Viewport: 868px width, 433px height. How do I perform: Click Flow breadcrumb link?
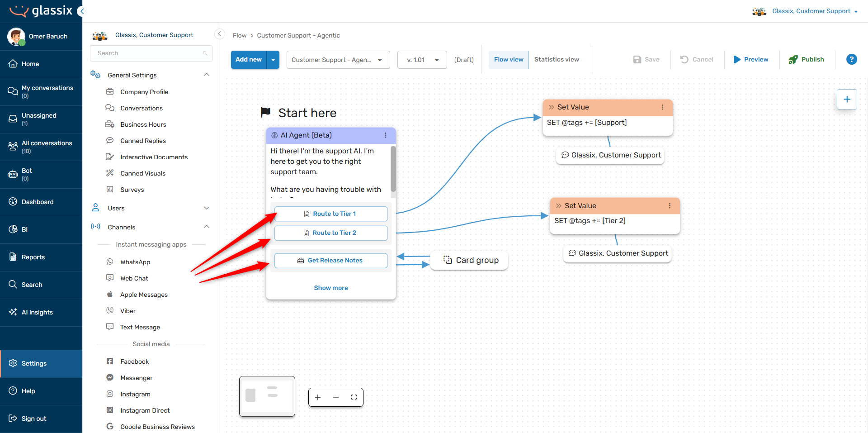(240, 35)
